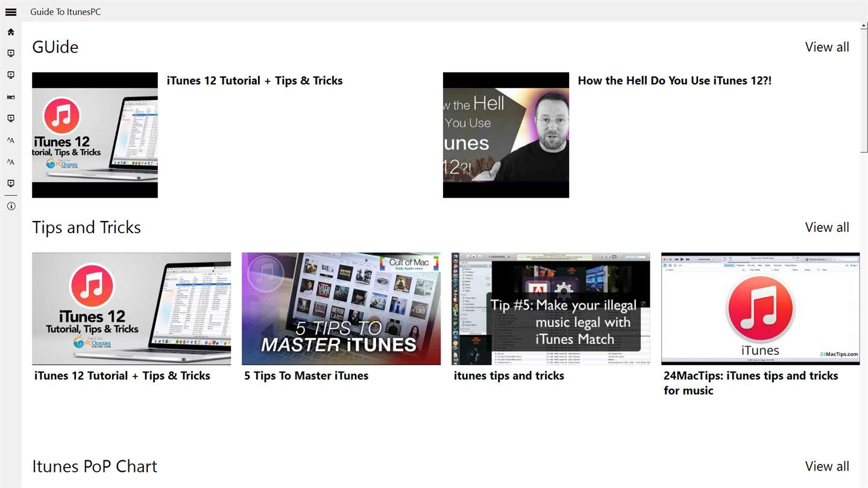Open the info (i) icon in the sidebar
868x488 pixels.
click(x=11, y=206)
